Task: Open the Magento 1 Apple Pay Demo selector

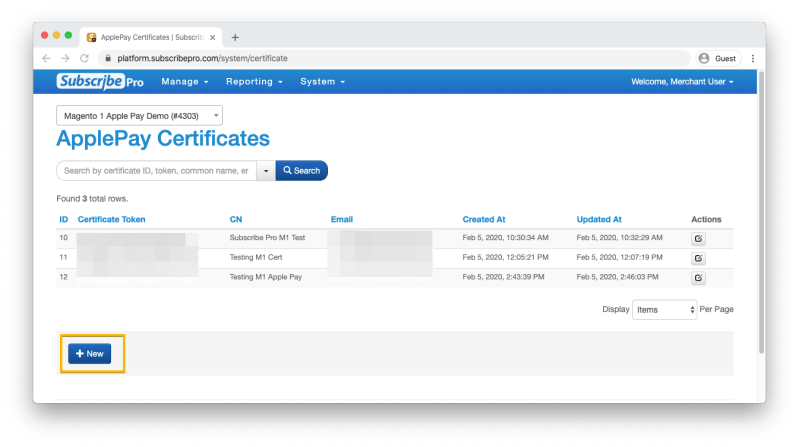Action: click(139, 116)
